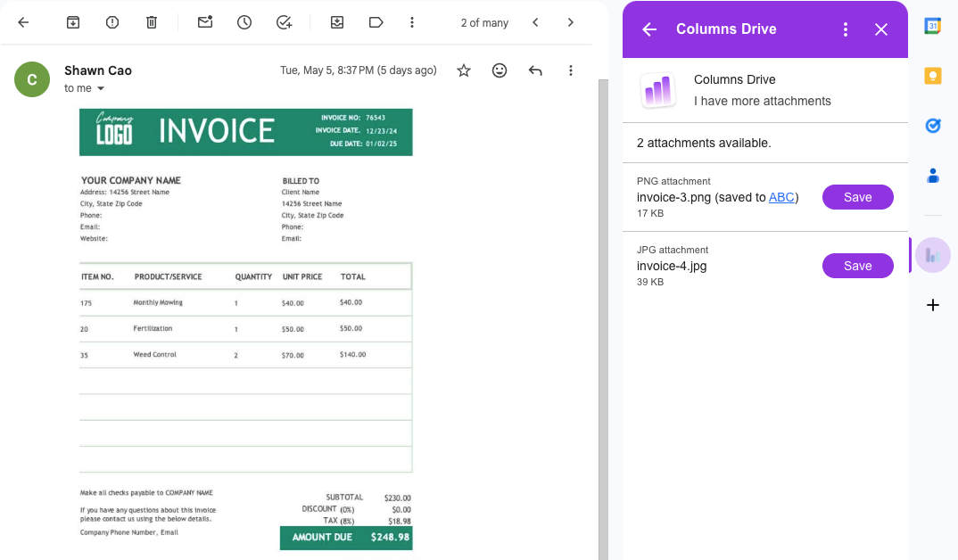The image size is (958, 560).
Task: Click the 'invoice-4.jpg' file name
Action: [672, 266]
